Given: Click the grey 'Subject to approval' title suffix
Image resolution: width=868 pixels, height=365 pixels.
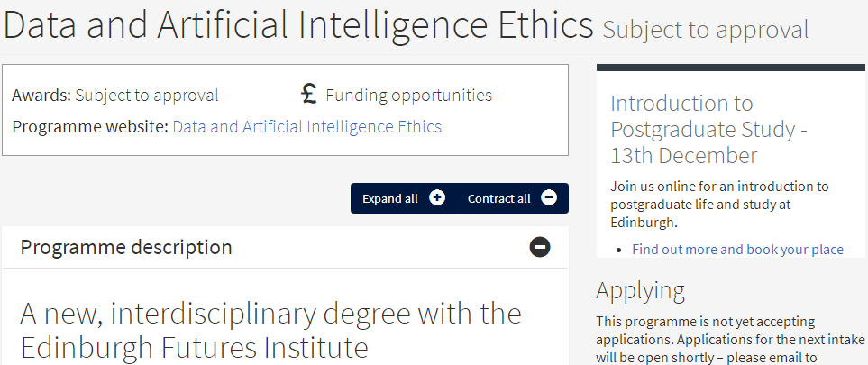Looking at the screenshot, I should click(706, 30).
